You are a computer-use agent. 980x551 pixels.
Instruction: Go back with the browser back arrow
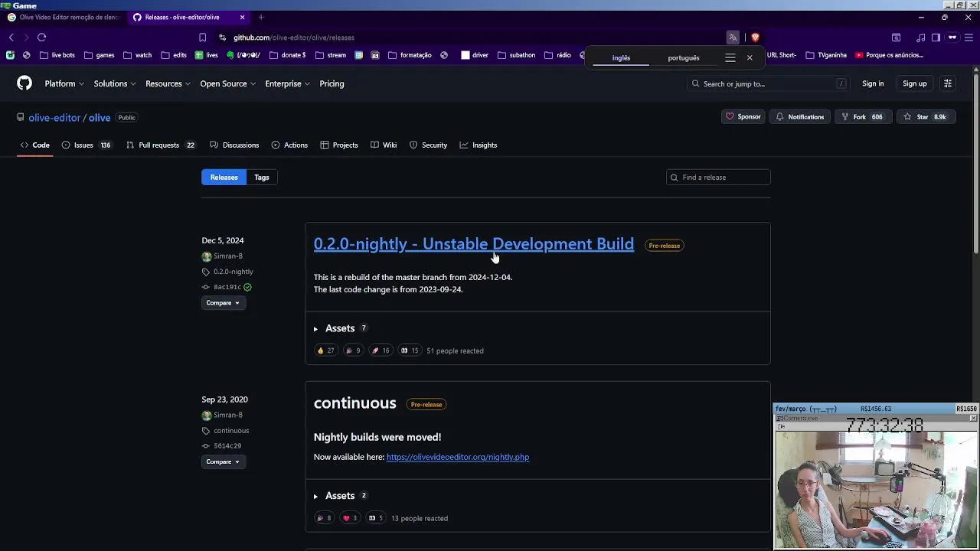tap(11, 37)
